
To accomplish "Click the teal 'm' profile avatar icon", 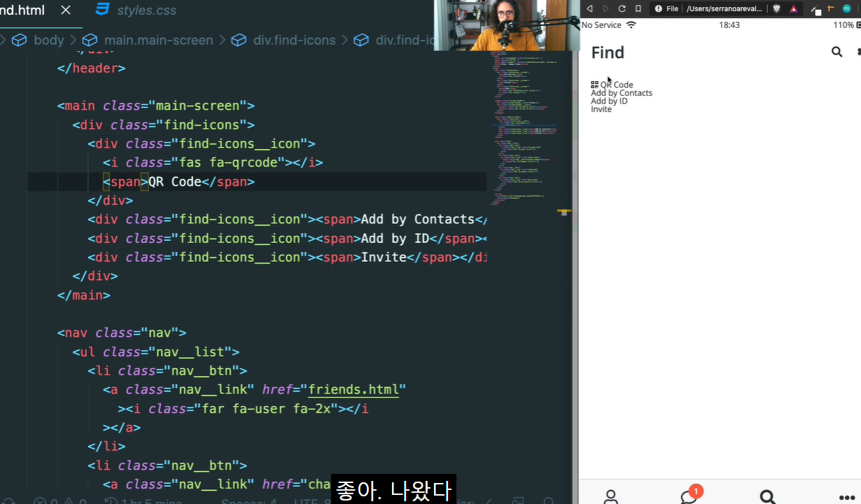I will [846, 8].
